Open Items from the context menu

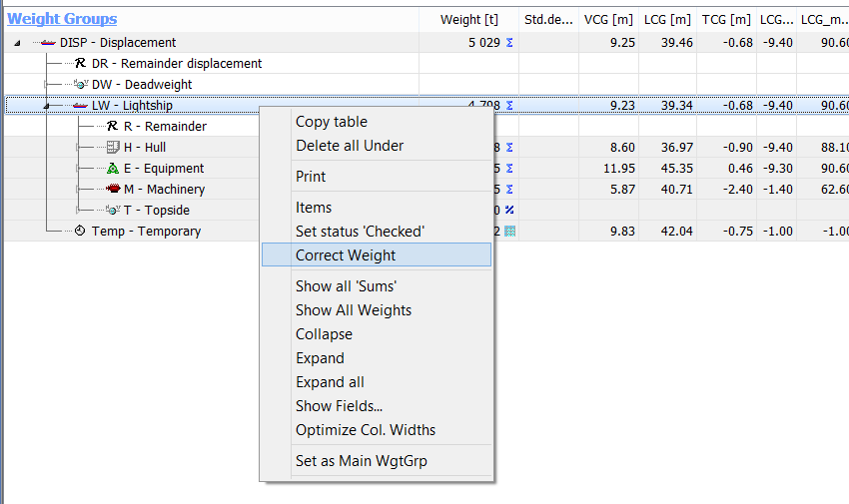click(x=377, y=208)
